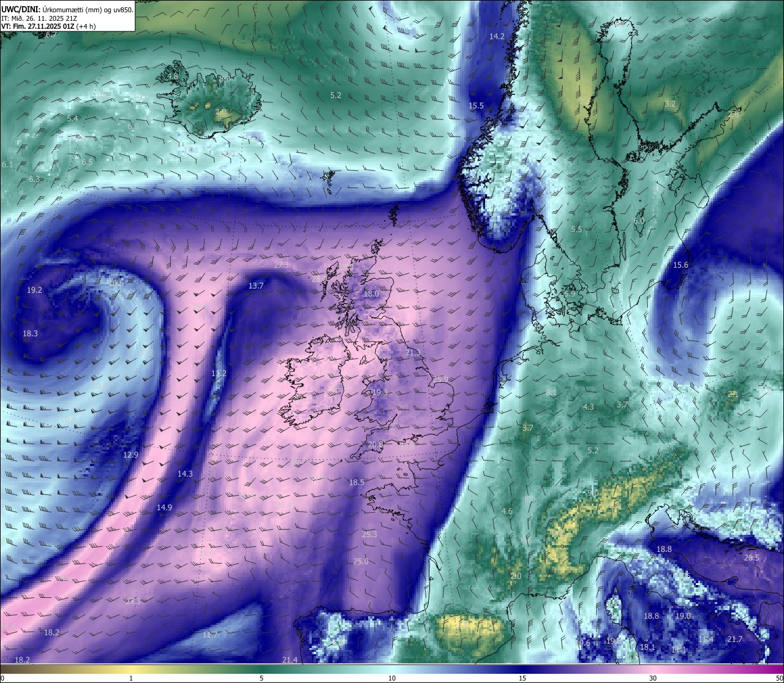Click the colorbar label '10'
This screenshot has width=784, height=683.
point(392,678)
